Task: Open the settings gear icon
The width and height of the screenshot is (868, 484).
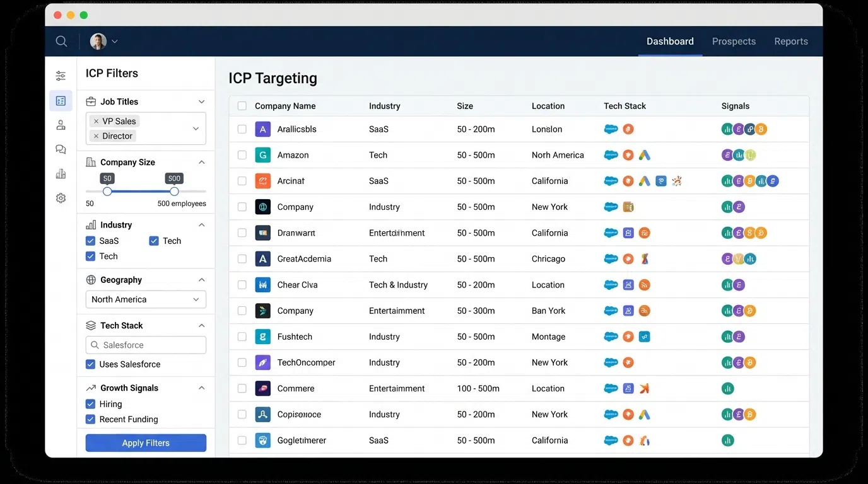Action: pyautogui.click(x=61, y=198)
